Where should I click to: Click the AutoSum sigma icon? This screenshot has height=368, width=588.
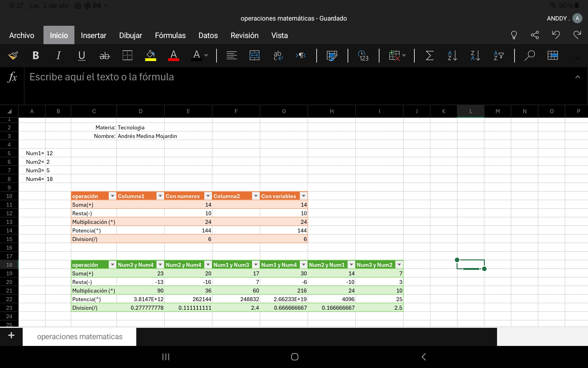tap(429, 56)
